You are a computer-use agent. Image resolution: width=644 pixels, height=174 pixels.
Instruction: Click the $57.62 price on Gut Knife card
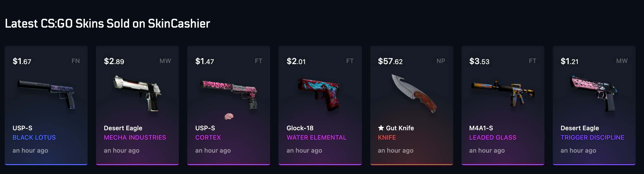(390, 61)
